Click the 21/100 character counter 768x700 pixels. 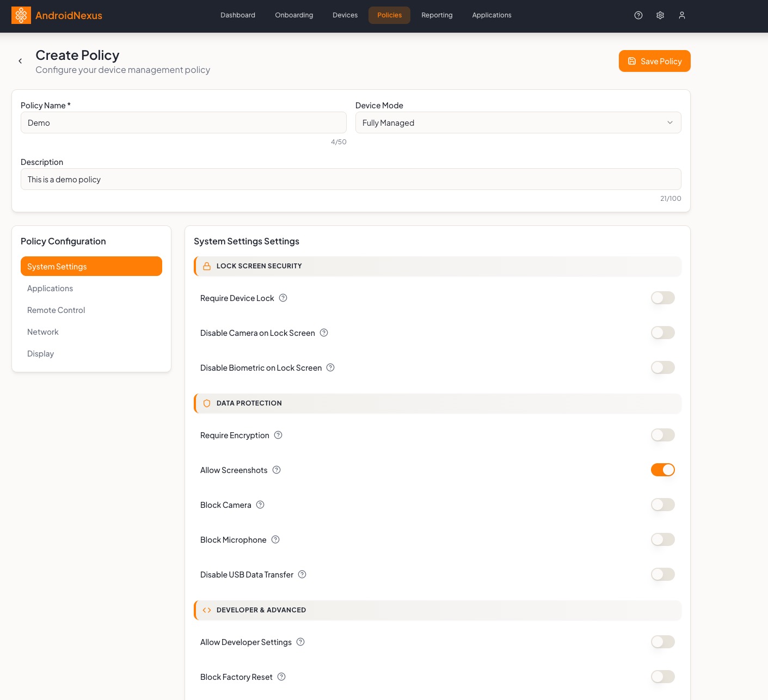click(671, 199)
